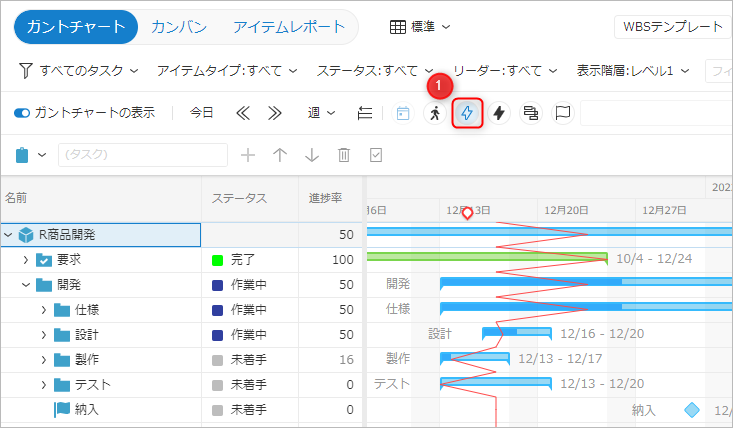Open the 週 time scale dropdown
The height and width of the screenshot is (428, 733).
pos(321,113)
